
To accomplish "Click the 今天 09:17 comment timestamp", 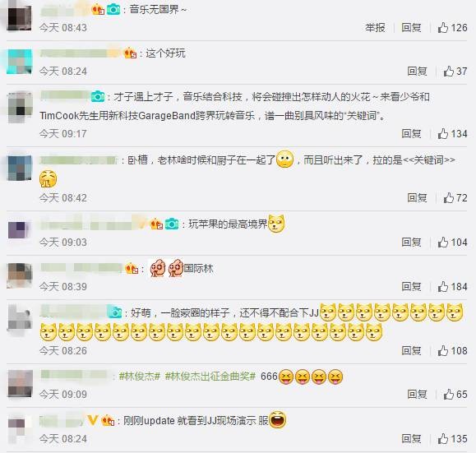I will pos(63,133).
